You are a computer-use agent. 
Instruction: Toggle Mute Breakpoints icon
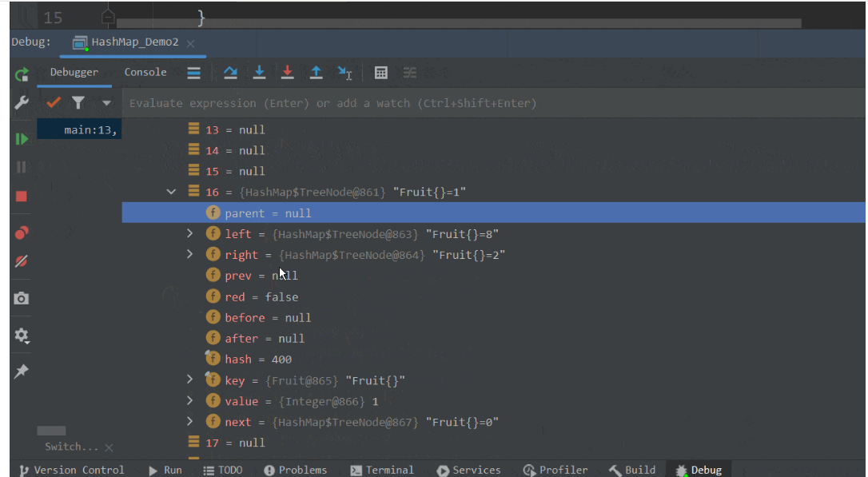pos(22,261)
